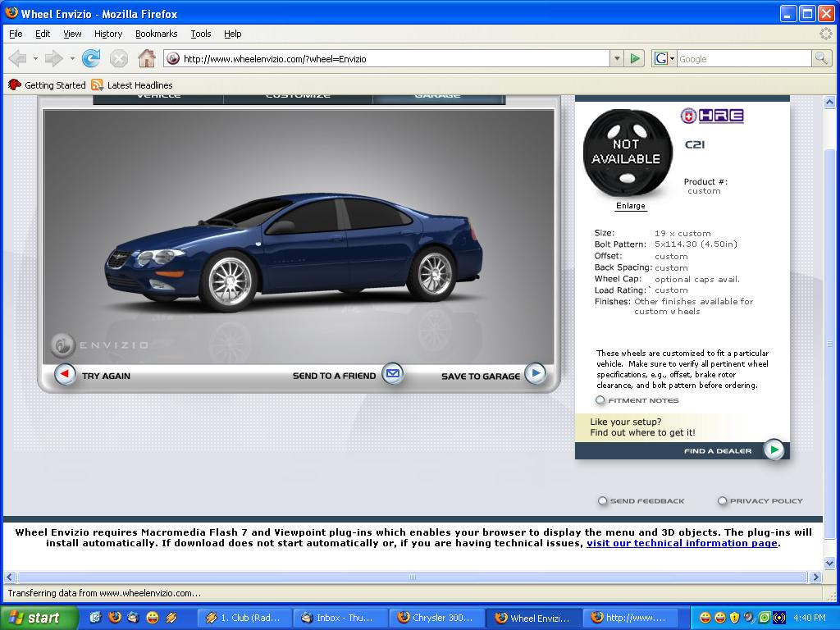Open the Bookmarks menu
Viewport: 840px width, 630px height.
156,34
